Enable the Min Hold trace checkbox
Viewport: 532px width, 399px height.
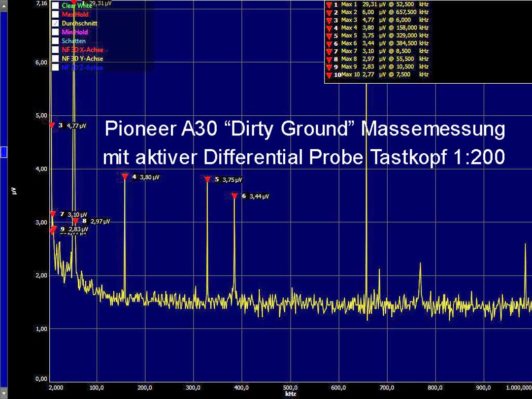click(x=55, y=32)
